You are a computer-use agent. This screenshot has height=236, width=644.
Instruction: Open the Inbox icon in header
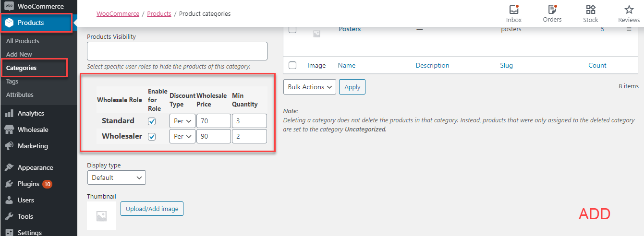pos(514,10)
